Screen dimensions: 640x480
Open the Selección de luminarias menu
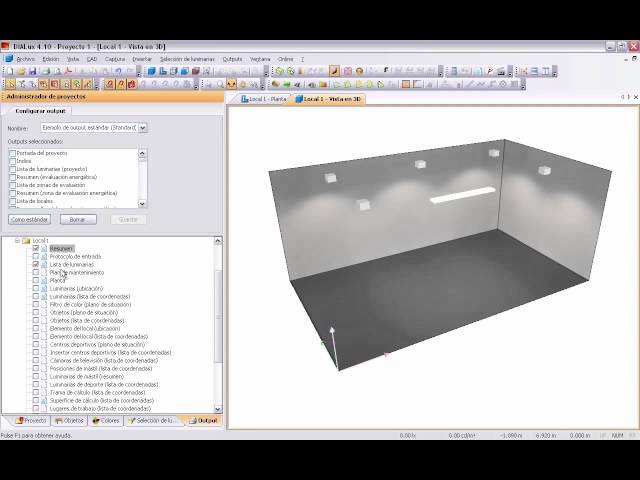pos(187,59)
